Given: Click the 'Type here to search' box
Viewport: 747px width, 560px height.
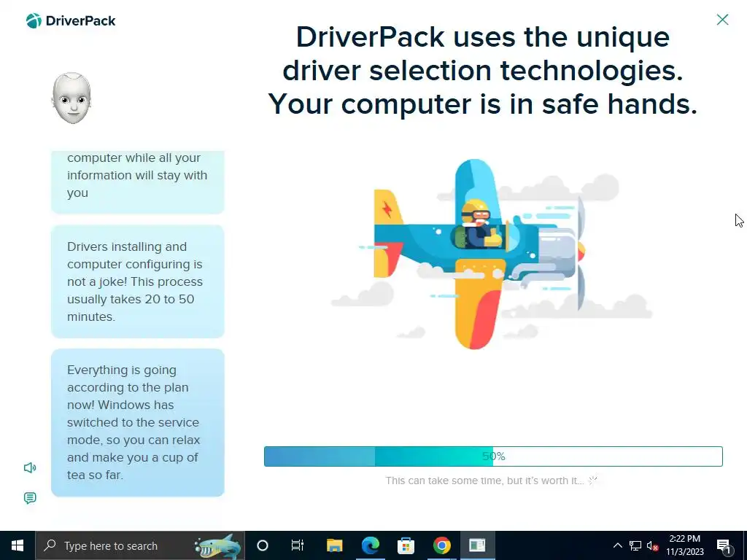Looking at the screenshot, I should [140, 545].
